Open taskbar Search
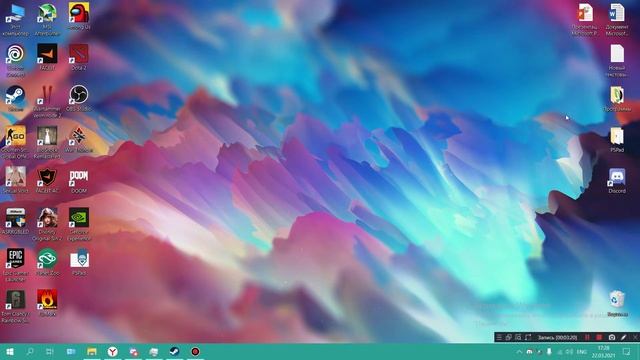The width and height of the screenshot is (640, 360). click(x=30, y=351)
